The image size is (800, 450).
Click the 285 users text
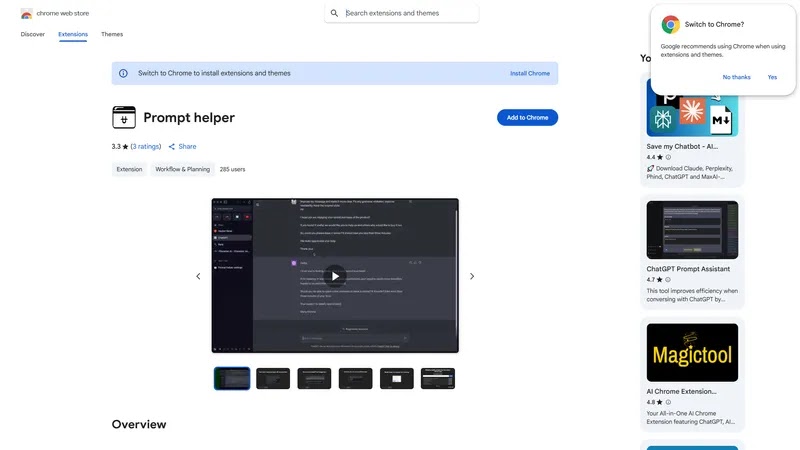pyautogui.click(x=232, y=169)
